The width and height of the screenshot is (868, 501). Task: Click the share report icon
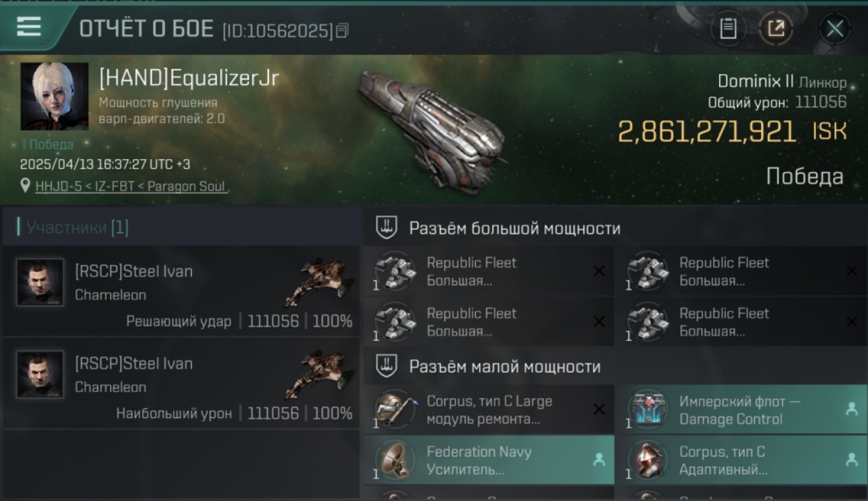click(x=776, y=29)
